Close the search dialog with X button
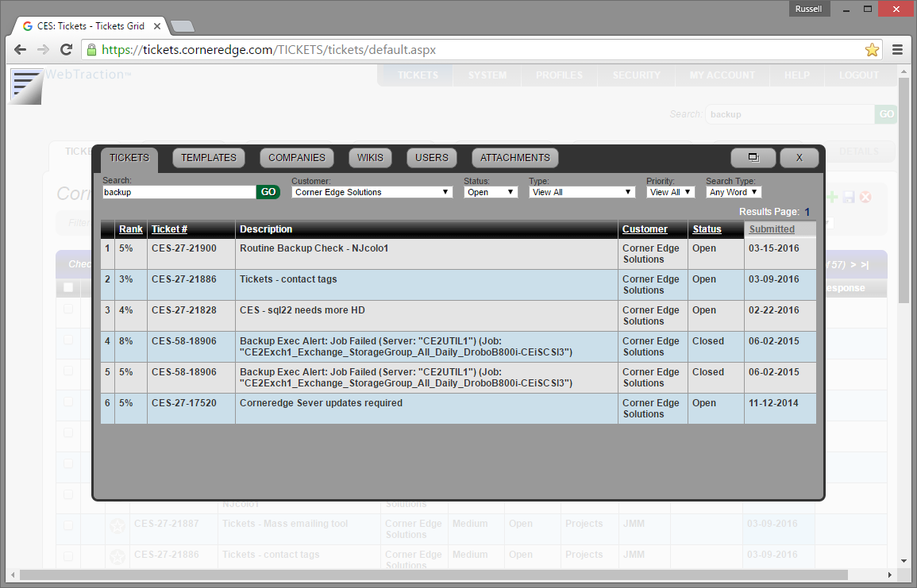The width and height of the screenshot is (917, 588). point(799,158)
